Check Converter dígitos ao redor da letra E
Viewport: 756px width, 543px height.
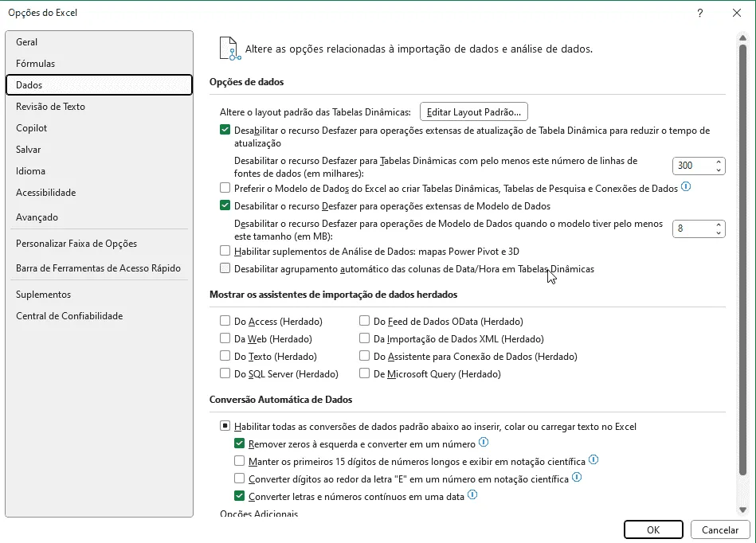tap(239, 479)
